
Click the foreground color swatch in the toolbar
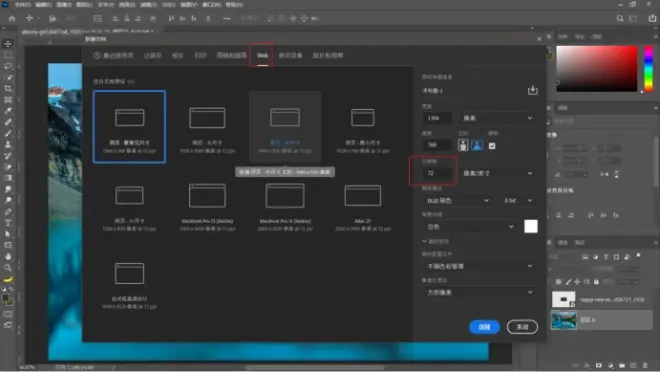pos(5,298)
